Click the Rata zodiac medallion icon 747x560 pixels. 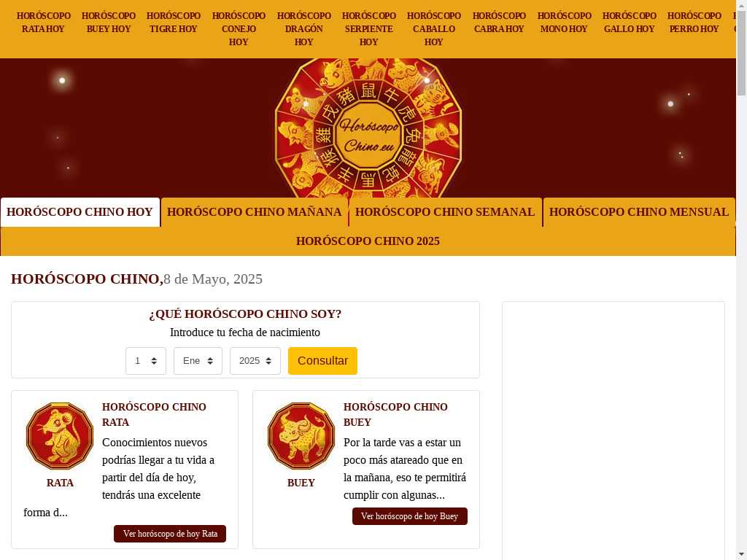click(60, 436)
